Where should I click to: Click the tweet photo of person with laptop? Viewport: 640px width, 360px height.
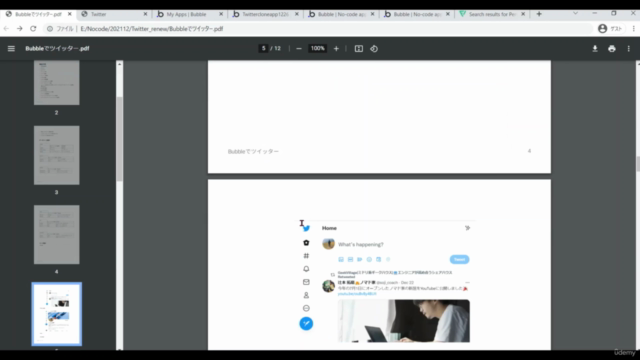coord(404,321)
